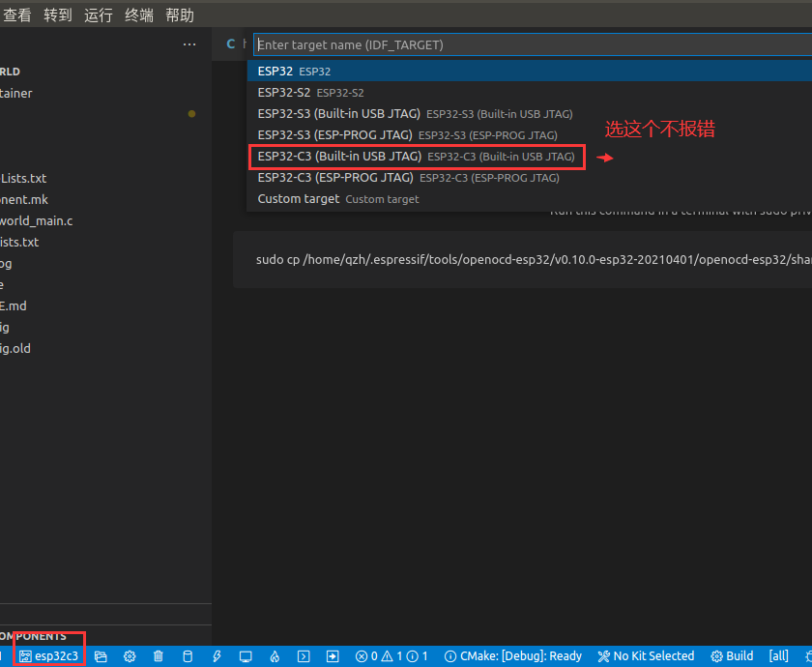812x667 pixels.
Task: Expand the COMPONENTS section header
Action: (x=33, y=636)
